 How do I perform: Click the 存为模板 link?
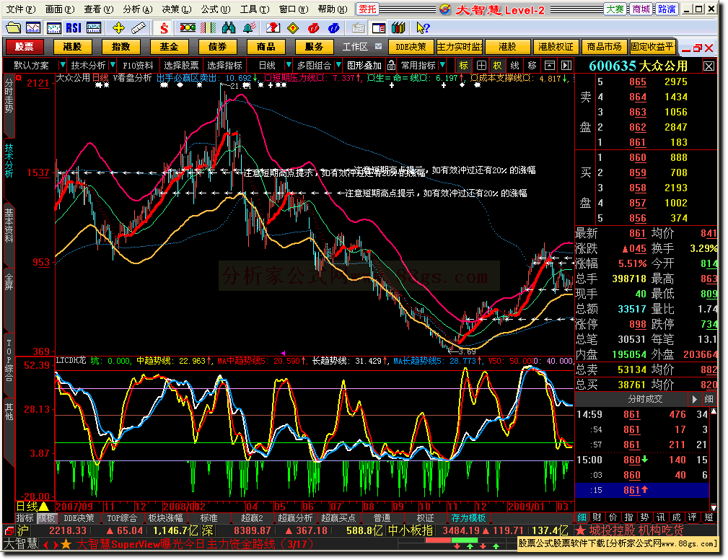click(468, 517)
